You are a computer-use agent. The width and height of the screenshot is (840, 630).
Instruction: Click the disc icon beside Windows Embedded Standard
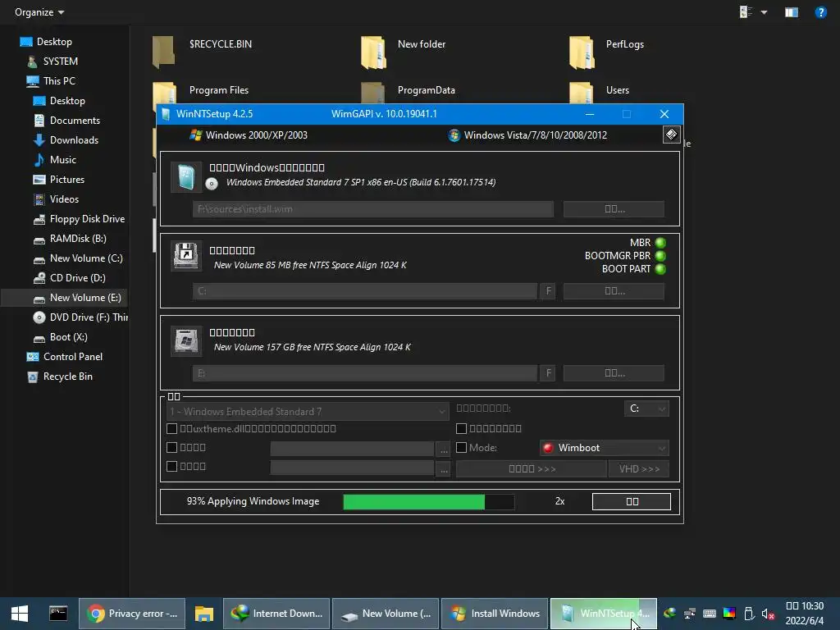212,184
